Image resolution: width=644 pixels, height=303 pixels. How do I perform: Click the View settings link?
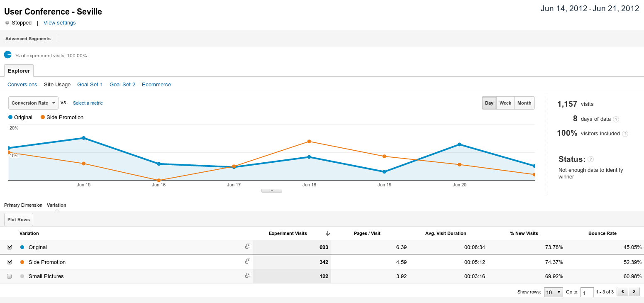click(x=60, y=23)
